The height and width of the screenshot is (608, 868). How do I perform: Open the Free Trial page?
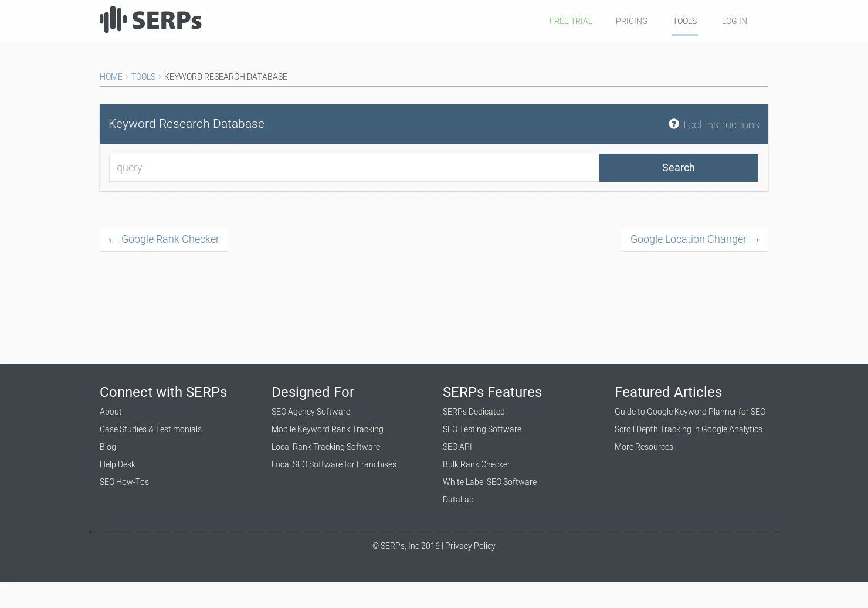[x=571, y=21]
